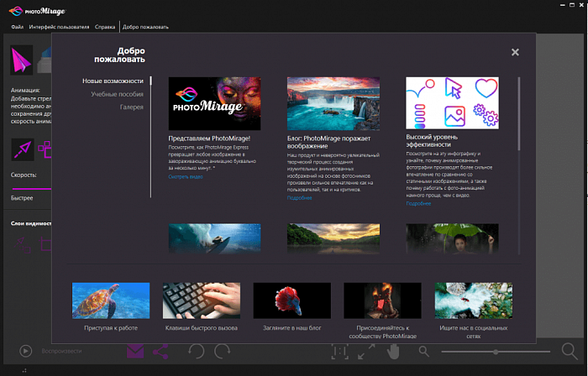The image size is (588, 376).
Task: Open the aerial river social thumbnail
Action: (474, 300)
